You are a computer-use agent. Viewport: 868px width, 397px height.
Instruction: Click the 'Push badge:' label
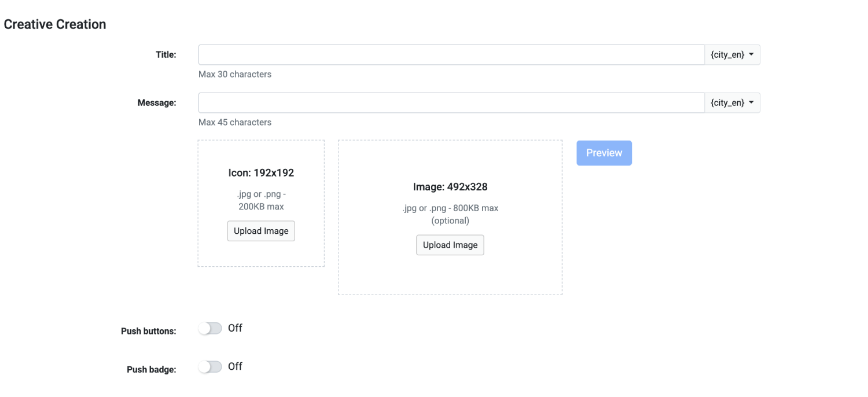[x=152, y=370]
